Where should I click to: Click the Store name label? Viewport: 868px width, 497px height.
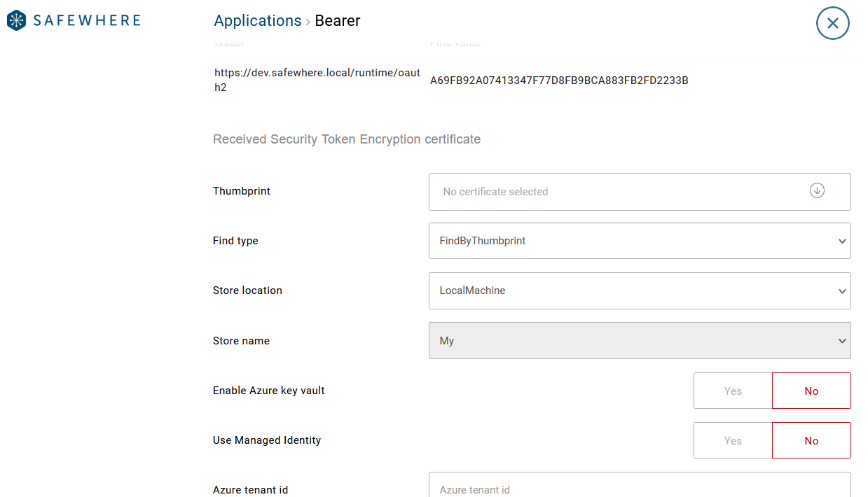point(241,341)
